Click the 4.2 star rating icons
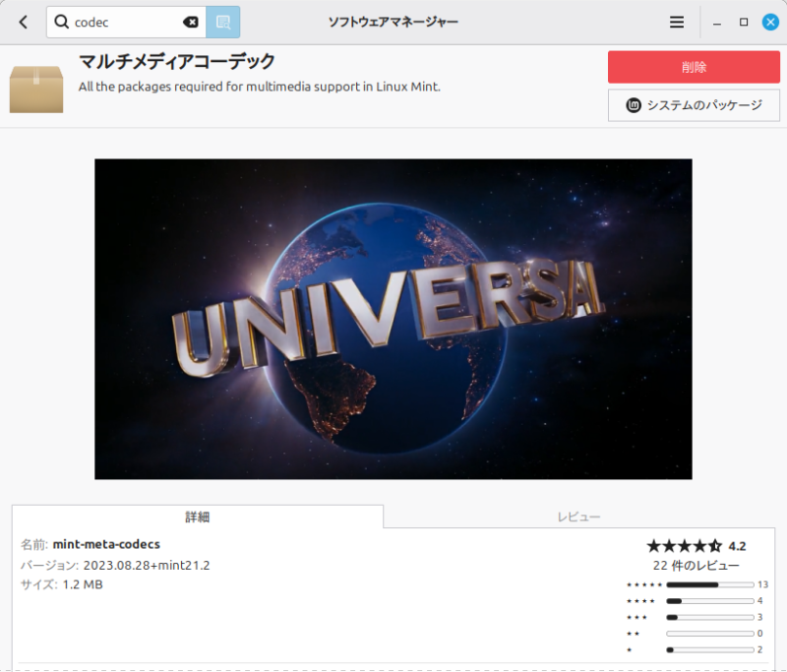Image resolution: width=787 pixels, height=672 pixels. point(684,546)
